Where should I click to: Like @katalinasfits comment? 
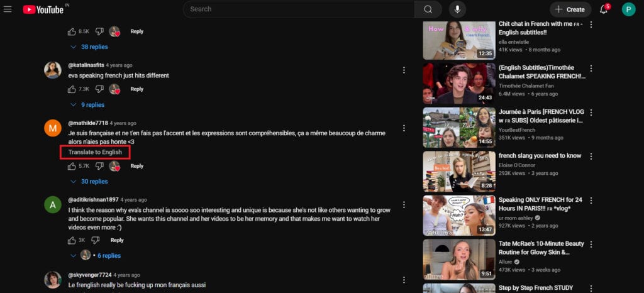tap(72, 89)
